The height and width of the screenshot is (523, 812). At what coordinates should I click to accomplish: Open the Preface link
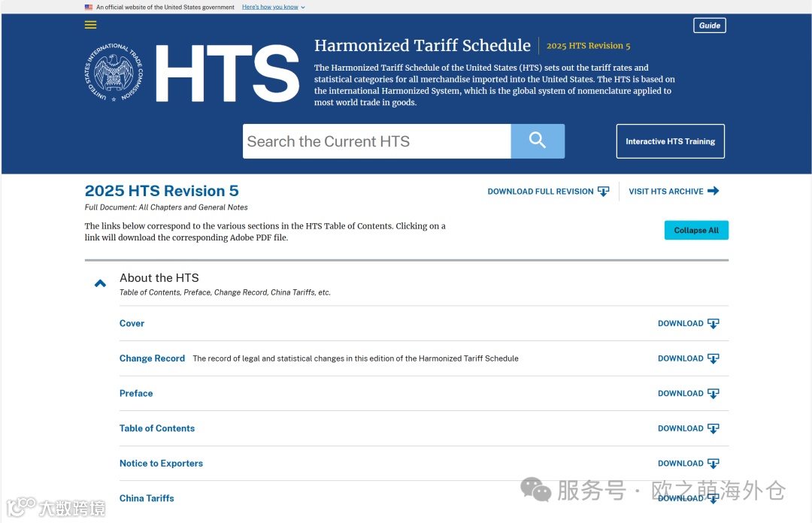click(136, 393)
